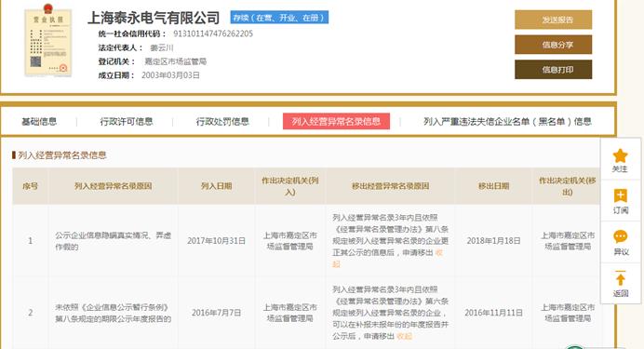Collapse row 1 removal reason via 收起
Screen dimensions: 644x349
pyautogui.click(x=438, y=253)
